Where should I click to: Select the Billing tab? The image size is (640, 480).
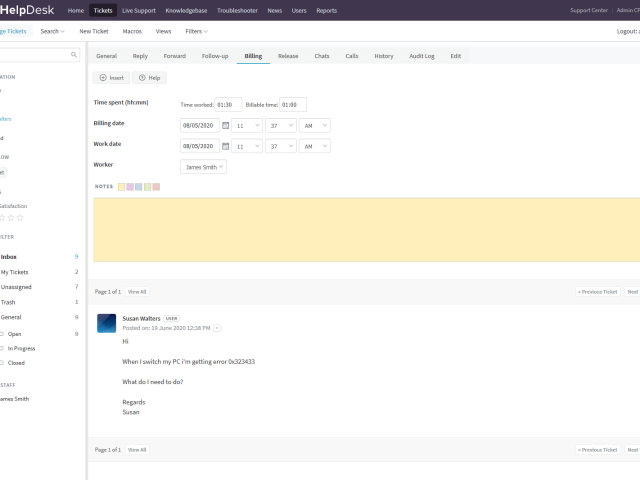[253, 56]
